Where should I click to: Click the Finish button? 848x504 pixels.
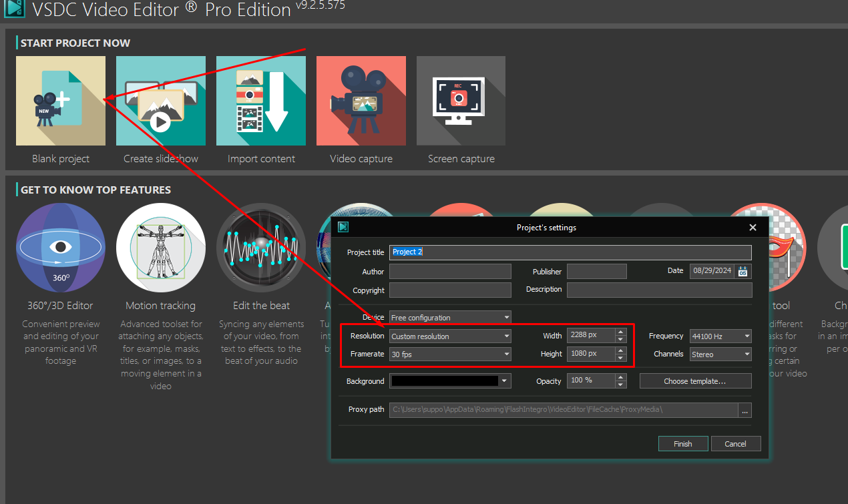pos(682,443)
